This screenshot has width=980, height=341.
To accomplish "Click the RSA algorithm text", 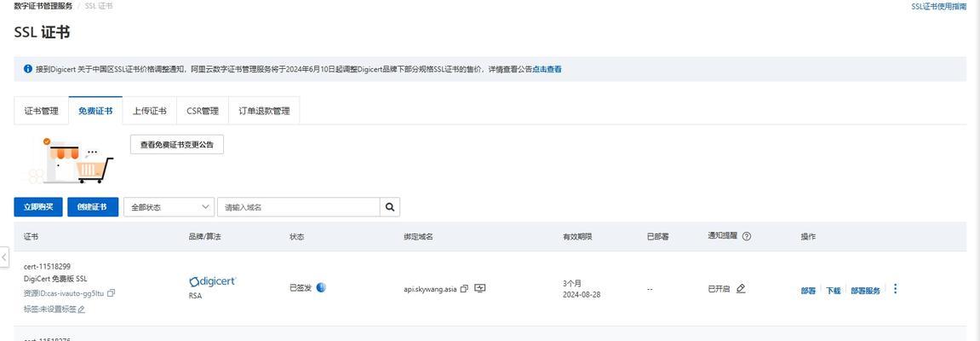I will click(x=195, y=296).
